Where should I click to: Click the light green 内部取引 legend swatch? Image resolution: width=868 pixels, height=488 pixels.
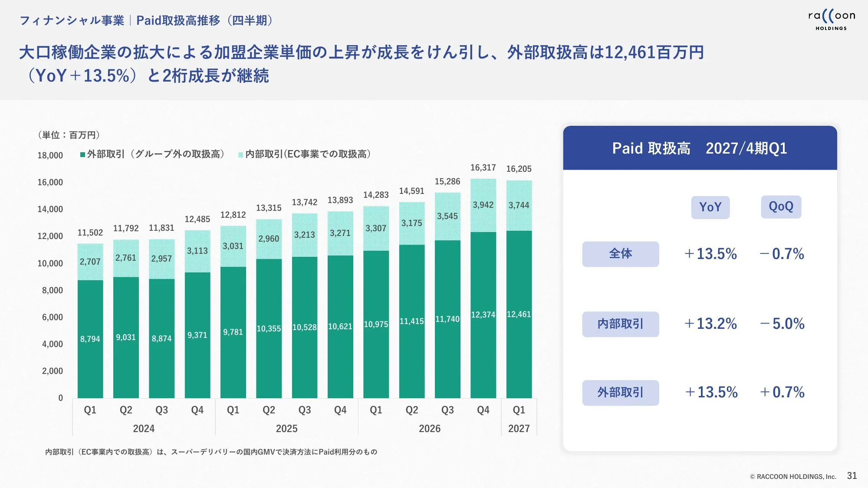(240, 154)
